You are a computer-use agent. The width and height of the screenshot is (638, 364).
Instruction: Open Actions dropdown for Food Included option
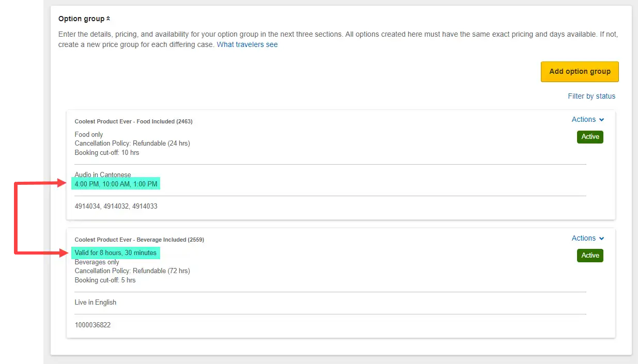click(x=587, y=119)
